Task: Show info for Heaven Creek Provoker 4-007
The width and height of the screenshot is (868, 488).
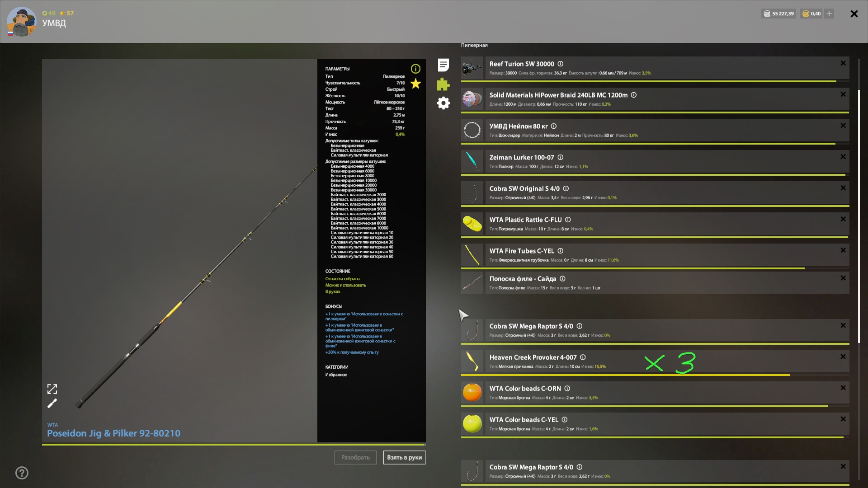Action: tap(583, 357)
